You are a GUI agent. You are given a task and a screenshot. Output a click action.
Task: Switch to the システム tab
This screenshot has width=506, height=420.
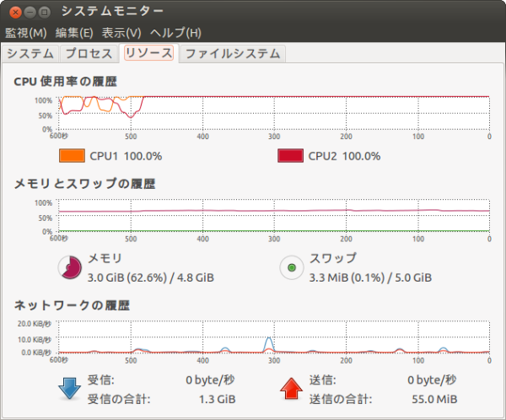tap(30, 53)
